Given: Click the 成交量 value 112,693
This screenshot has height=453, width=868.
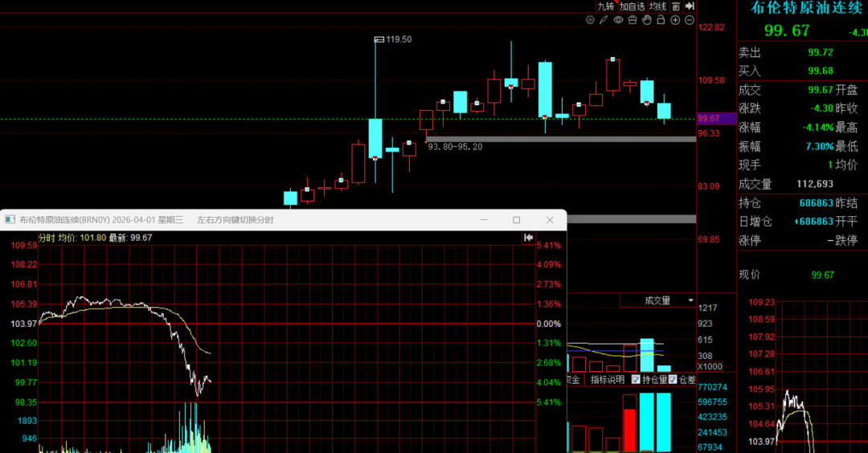Looking at the screenshot, I should [815, 184].
